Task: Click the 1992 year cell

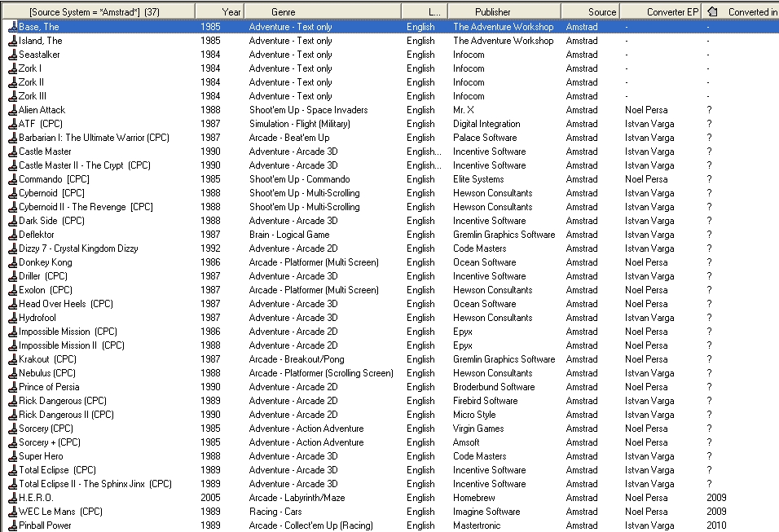Action: 211,248
